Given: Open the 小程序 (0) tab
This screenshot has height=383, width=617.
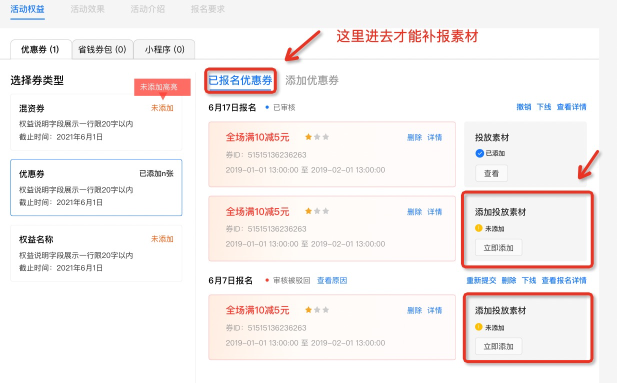Looking at the screenshot, I should 164,49.
